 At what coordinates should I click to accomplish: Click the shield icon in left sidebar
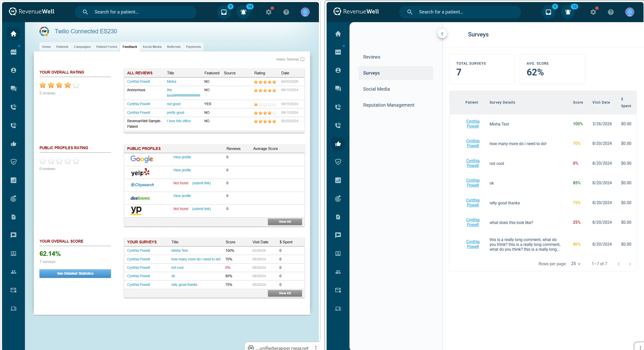click(13, 162)
